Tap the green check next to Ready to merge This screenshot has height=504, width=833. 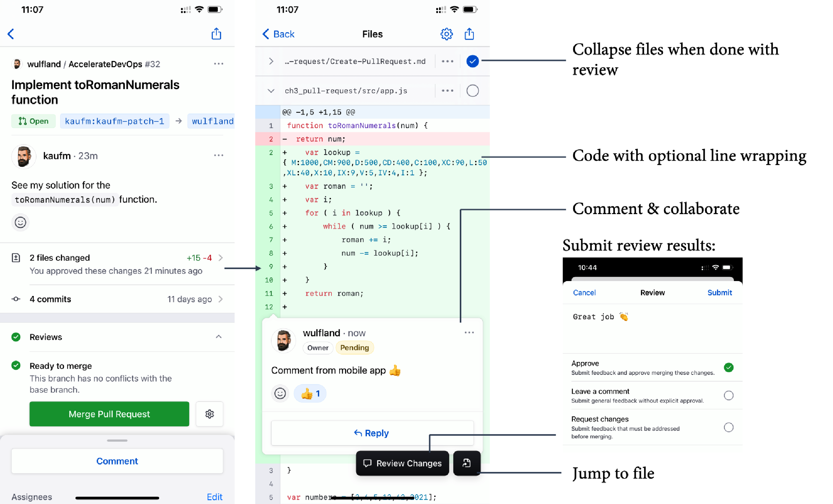click(x=16, y=365)
